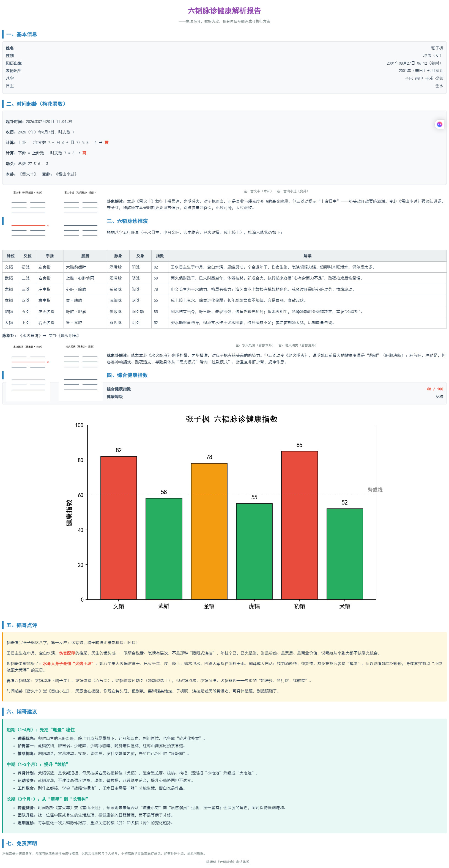This screenshot has width=449, height=868.
Task: Click the 雷山小过 hexagram diagram
Action: click(80, 214)
